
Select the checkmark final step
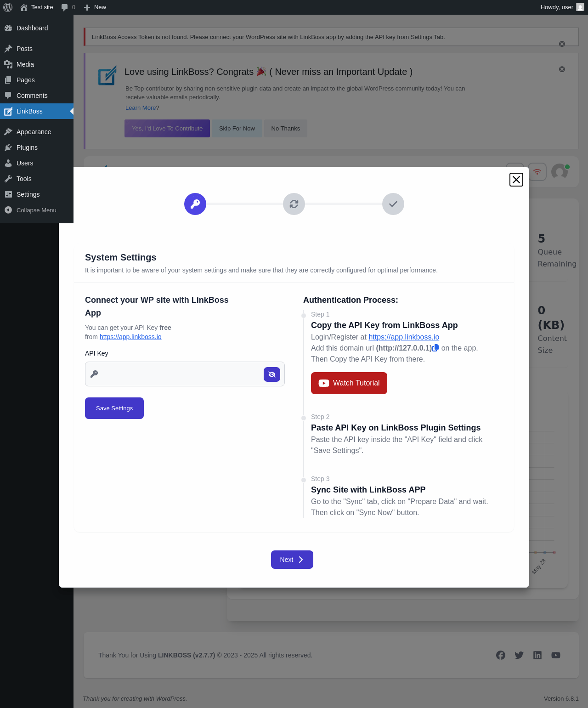pos(393,204)
